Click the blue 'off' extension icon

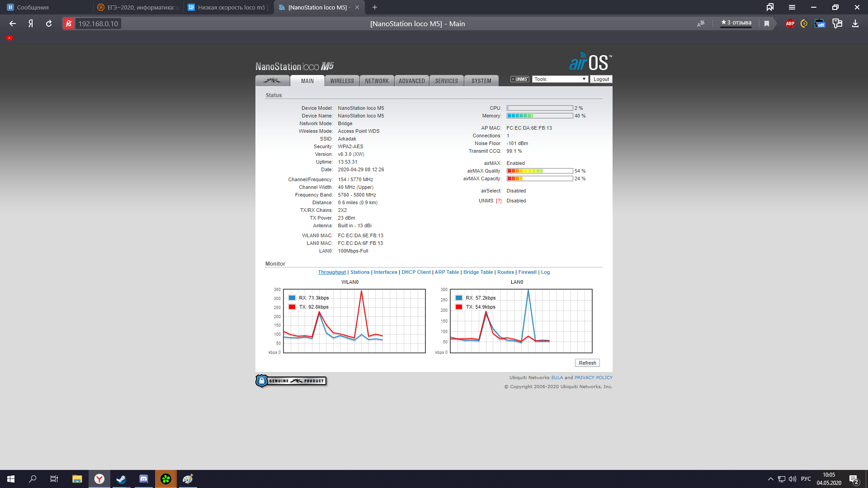click(820, 23)
